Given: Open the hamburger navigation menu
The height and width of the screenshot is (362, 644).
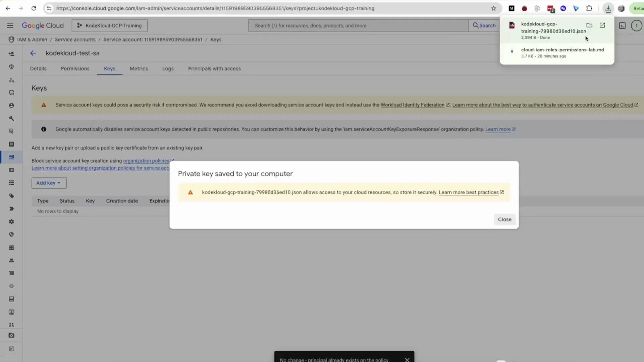Looking at the screenshot, I should [x=10, y=25].
